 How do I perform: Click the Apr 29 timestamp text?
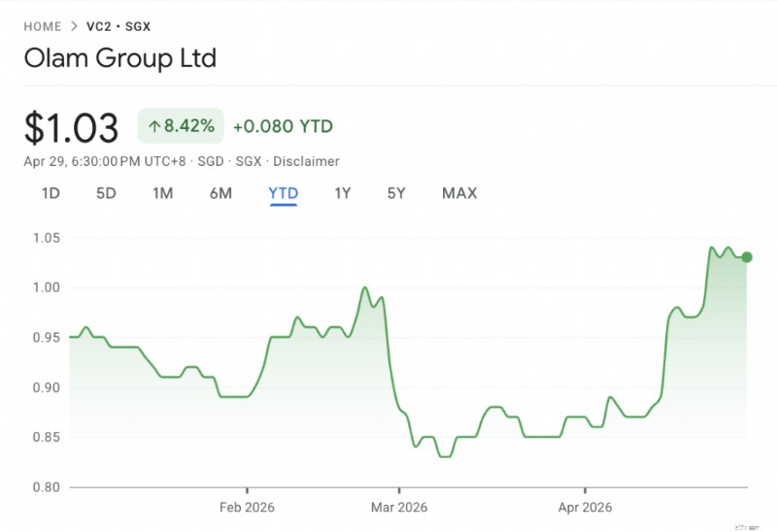(x=105, y=161)
